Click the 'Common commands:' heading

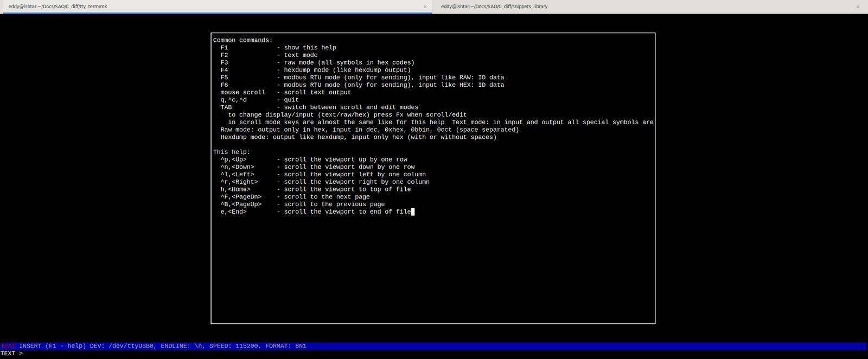click(242, 40)
